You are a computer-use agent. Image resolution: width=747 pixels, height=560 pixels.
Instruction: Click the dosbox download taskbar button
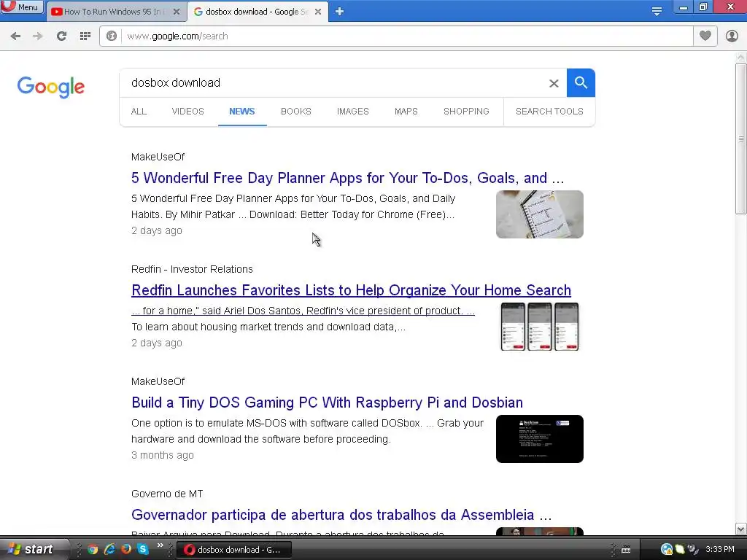(x=233, y=550)
